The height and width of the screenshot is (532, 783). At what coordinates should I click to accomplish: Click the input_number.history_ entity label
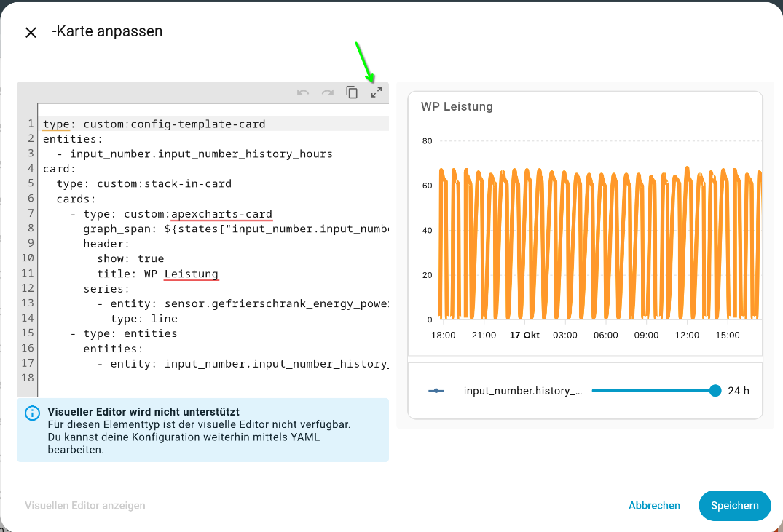523,391
